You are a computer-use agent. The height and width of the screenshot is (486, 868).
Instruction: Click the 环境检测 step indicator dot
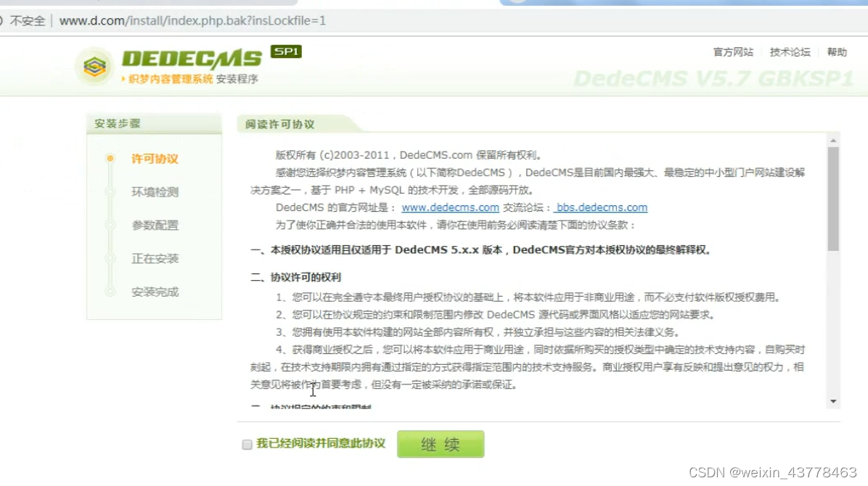110,191
